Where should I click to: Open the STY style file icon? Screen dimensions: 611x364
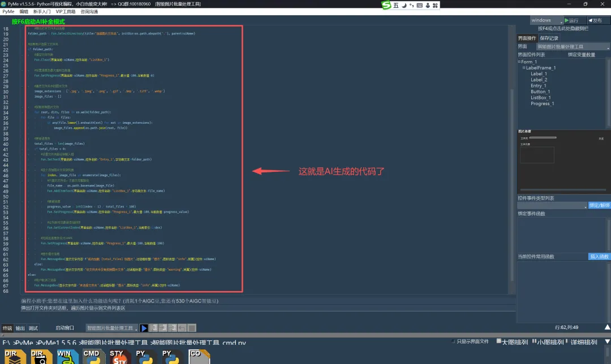pyautogui.click(x=119, y=357)
